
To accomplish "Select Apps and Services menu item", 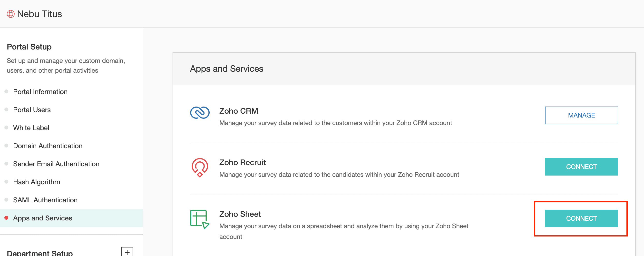I will click(42, 218).
